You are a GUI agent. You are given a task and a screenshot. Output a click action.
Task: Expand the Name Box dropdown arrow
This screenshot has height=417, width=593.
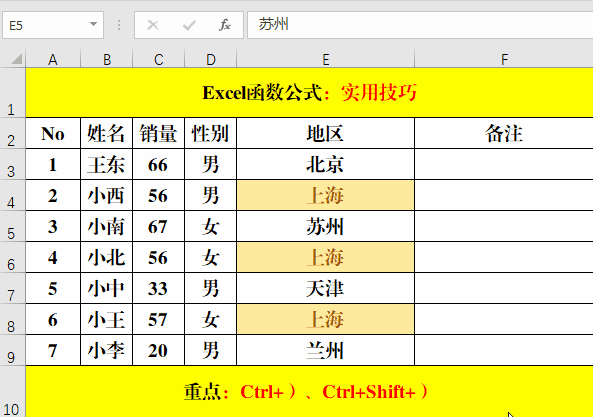93,25
